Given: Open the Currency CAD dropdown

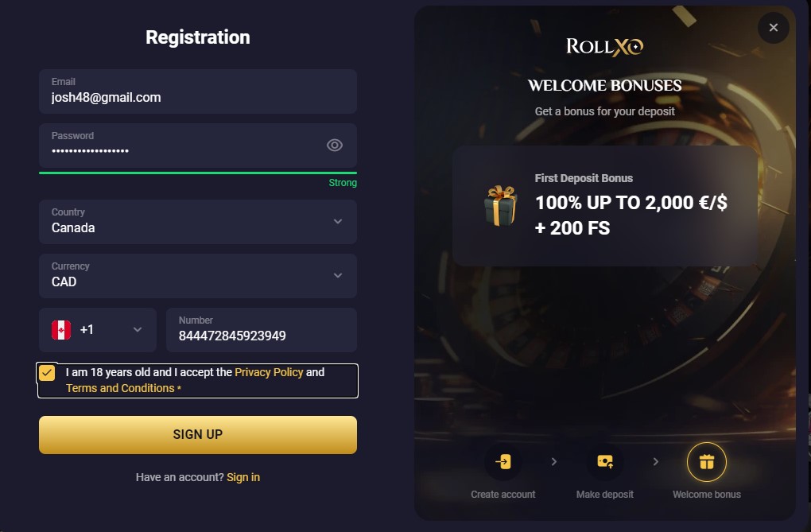Looking at the screenshot, I should (338, 275).
